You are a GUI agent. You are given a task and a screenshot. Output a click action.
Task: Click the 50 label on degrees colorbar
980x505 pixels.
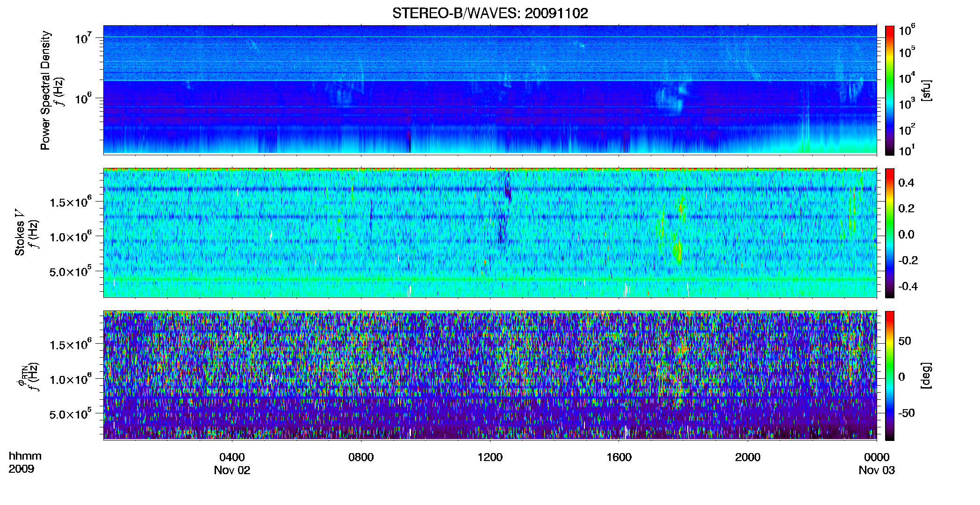pyautogui.click(x=904, y=341)
